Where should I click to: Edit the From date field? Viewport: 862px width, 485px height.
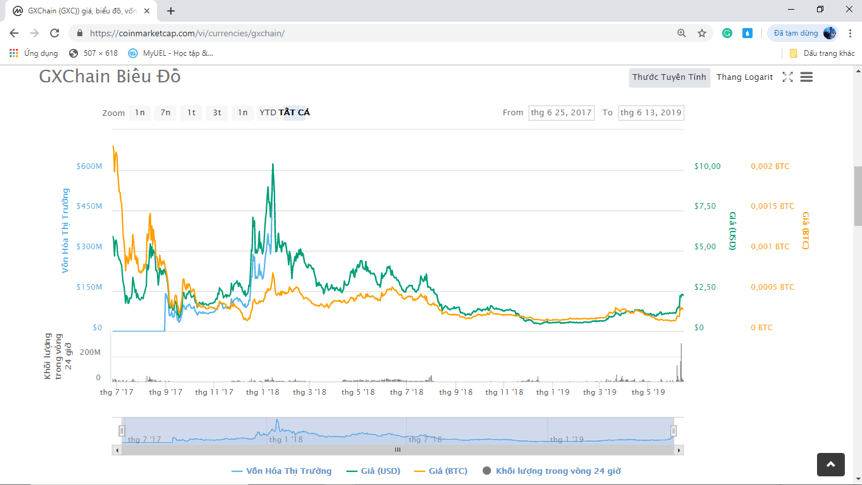[x=561, y=112]
